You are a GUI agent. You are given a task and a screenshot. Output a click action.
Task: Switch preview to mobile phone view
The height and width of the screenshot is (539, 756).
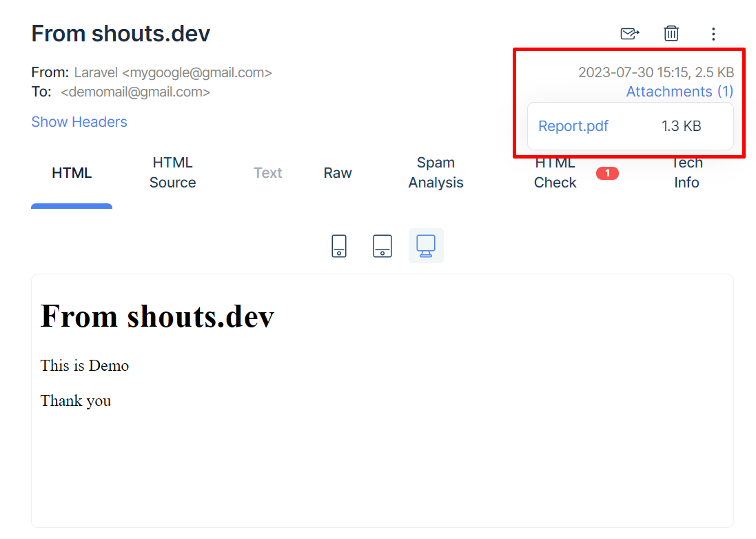point(339,246)
